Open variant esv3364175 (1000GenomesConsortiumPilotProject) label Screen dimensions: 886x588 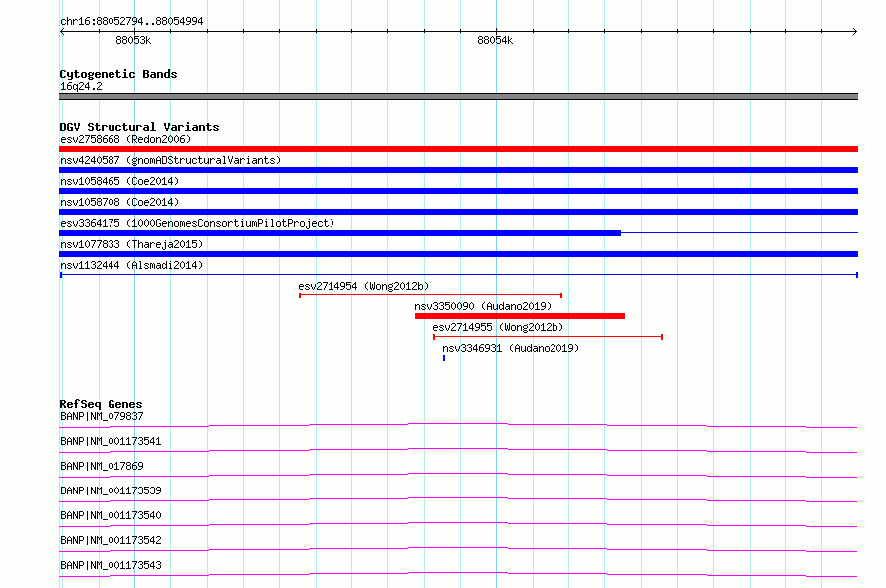pos(197,223)
